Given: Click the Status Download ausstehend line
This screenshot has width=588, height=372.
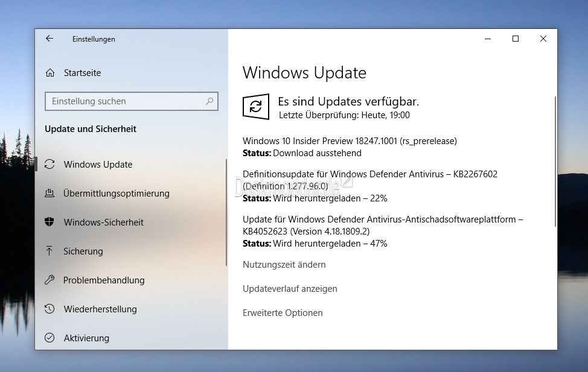Looking at the screenshot, I should [x=302, y=153].
